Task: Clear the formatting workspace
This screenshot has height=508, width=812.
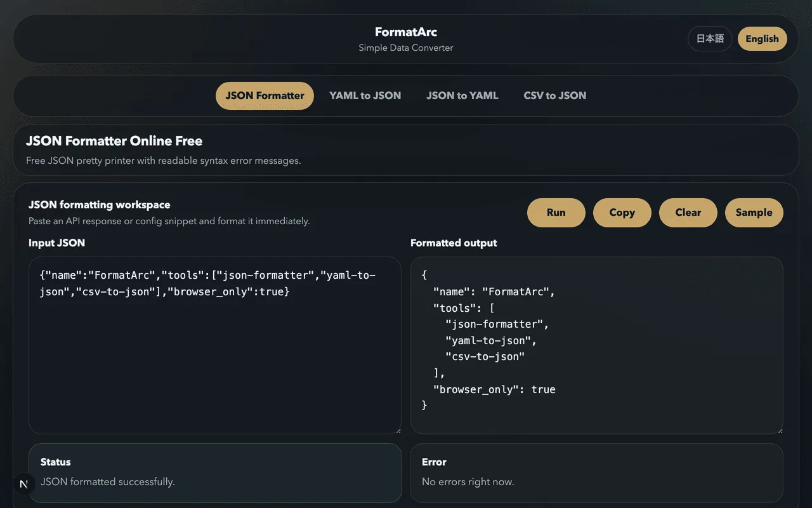Action: click(x=688, y=213)
